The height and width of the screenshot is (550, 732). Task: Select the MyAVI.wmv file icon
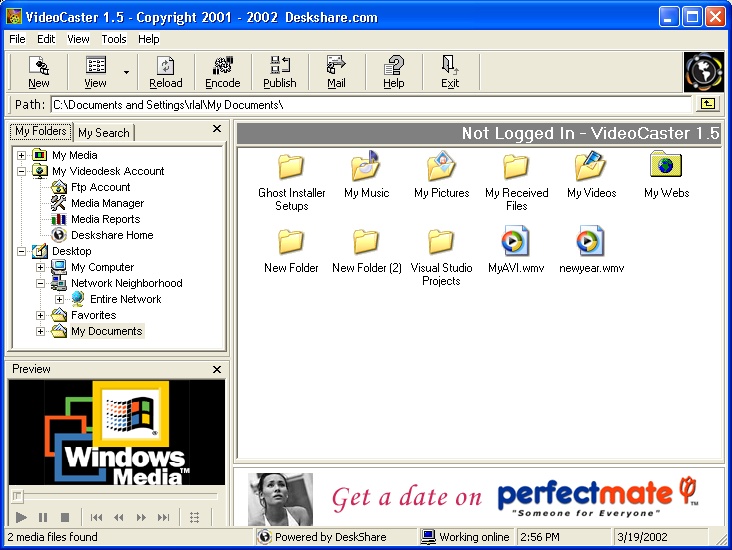[x=515, y=241]
